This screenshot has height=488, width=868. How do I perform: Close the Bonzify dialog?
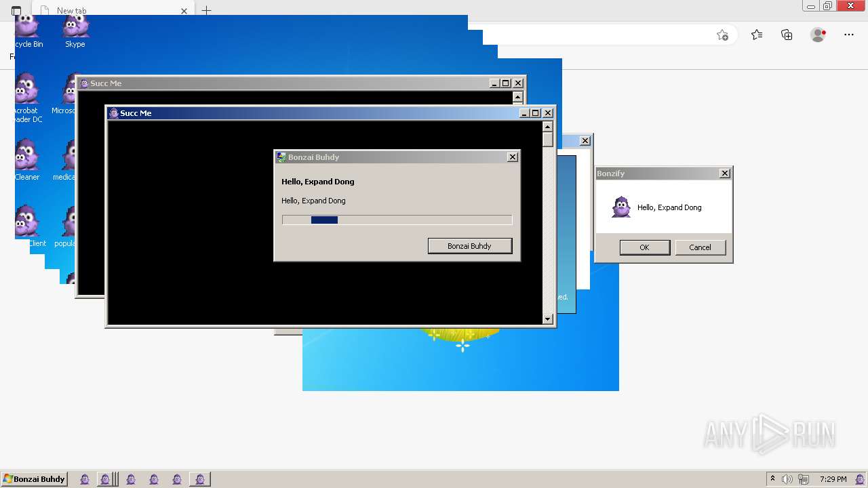pyautogui.click(x=725, y=174)
